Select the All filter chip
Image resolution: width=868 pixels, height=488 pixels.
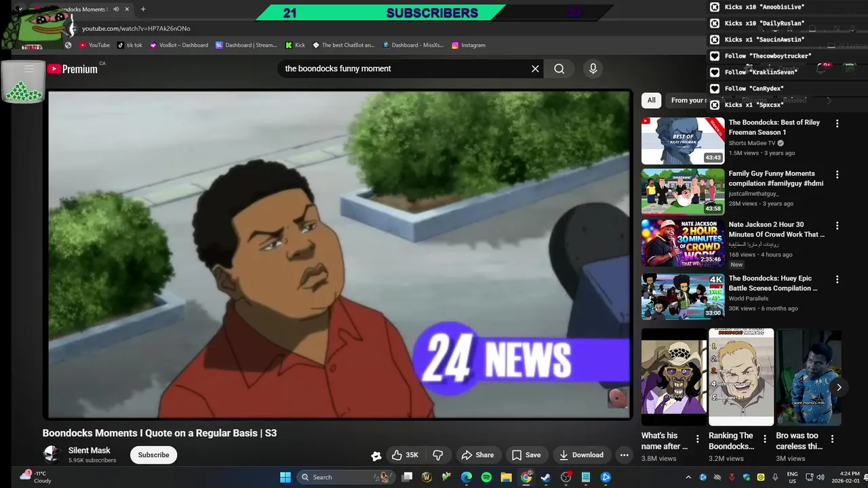coord(651,100)
